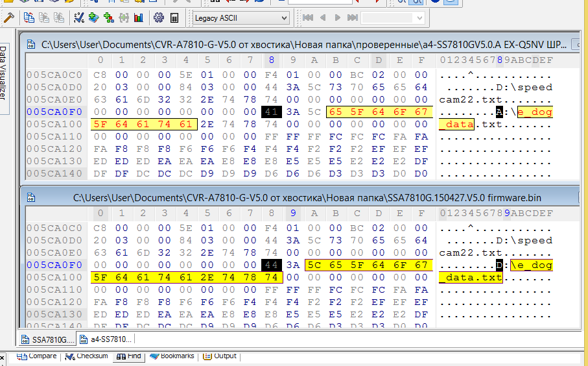Open settings with the gear icon

tap(158, 18)
